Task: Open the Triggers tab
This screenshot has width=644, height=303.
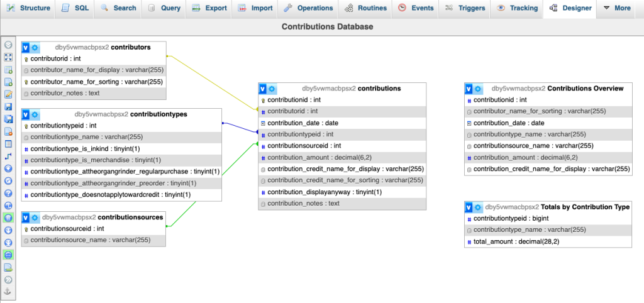Action: [465, 8]
